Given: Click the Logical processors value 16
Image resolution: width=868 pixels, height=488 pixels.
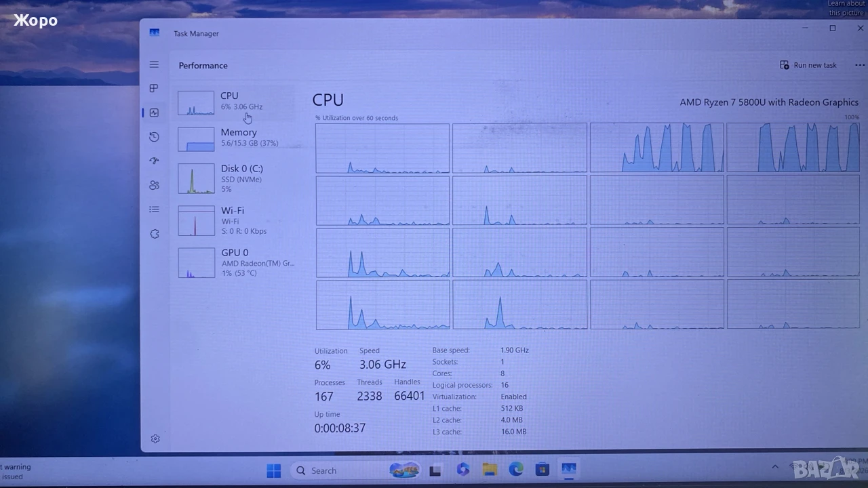Looking at the screenshot, I should [505, 385].
